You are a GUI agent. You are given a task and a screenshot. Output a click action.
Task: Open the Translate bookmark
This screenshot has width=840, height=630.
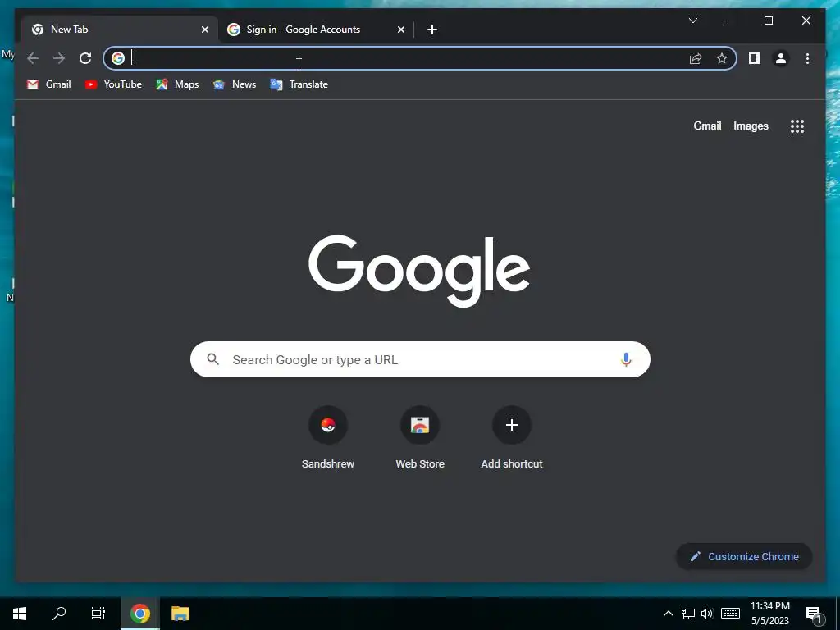tap(299, 84)
